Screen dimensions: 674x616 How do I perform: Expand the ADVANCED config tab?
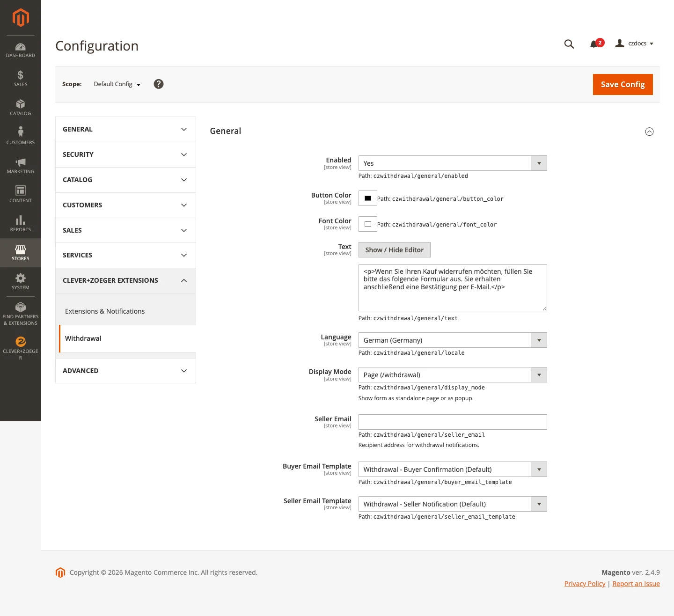(125, 371)
